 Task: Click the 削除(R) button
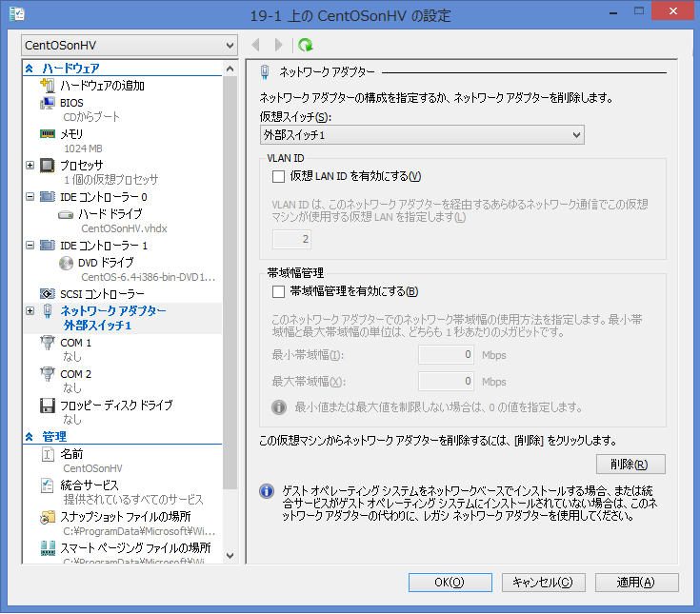[630, 465]
